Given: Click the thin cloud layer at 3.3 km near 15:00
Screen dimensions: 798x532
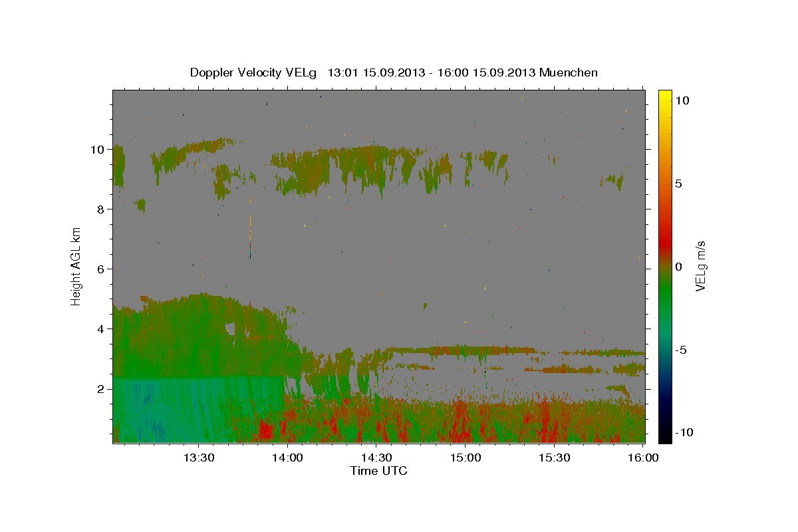Looking at the screenshot, I should pyautogui.click(x=465, y=349).
